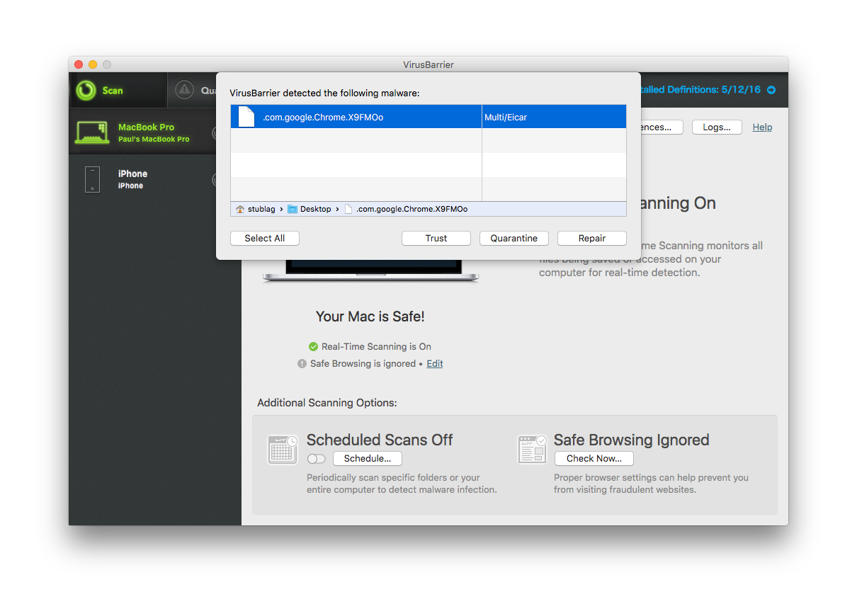The height and width of the screenshot is (616, 857).
Task: Open the Help link
Action: (762, 127)
